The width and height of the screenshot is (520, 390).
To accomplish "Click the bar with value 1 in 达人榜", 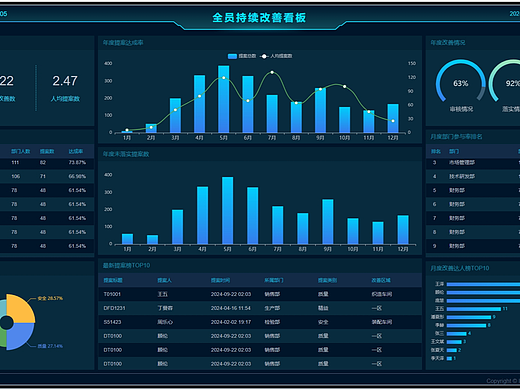I will (449, 358).
